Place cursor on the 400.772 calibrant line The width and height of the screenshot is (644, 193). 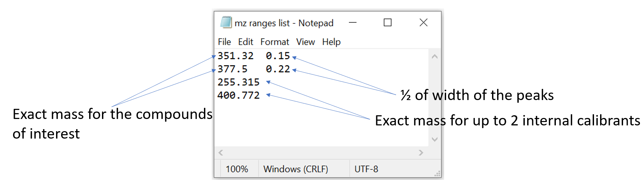(238, 95)
